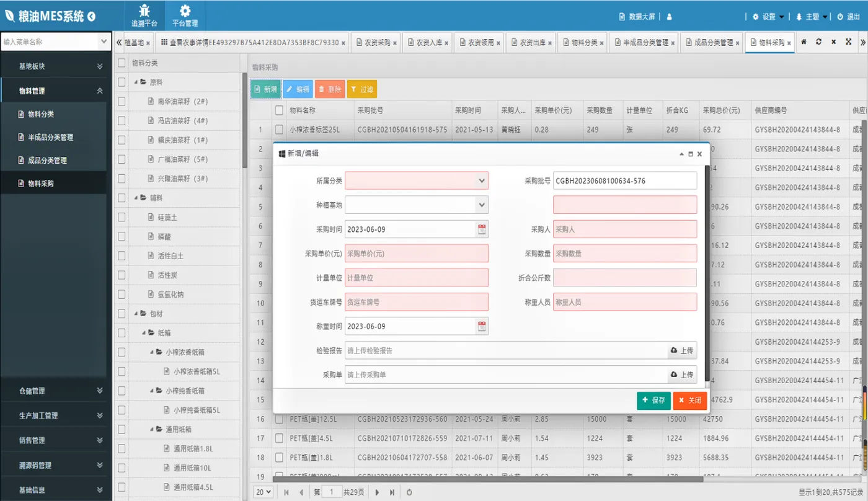Go to next page in pager

point(377,492)
